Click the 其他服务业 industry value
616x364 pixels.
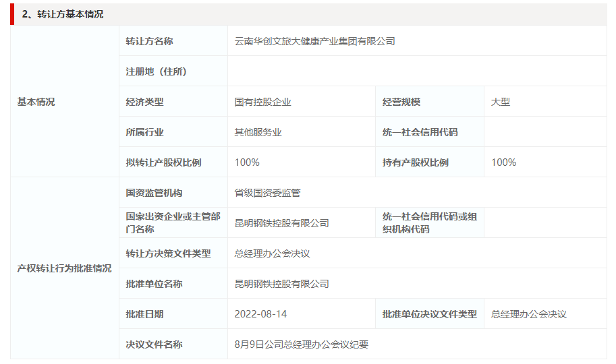258,132
